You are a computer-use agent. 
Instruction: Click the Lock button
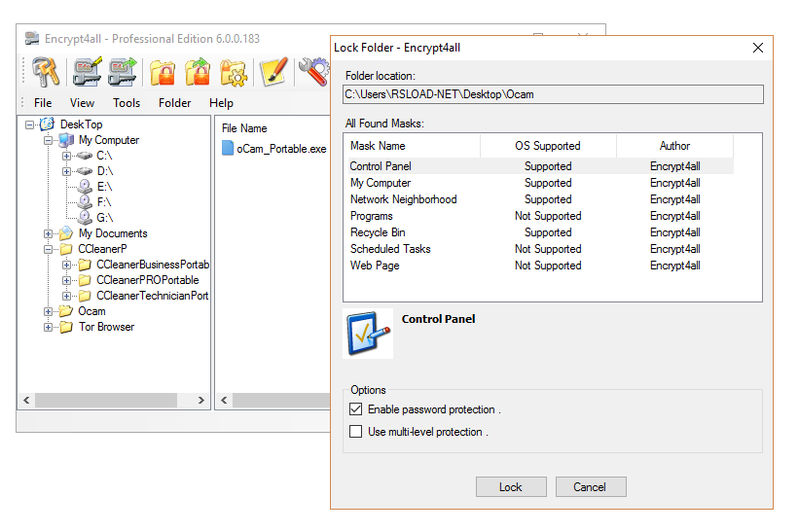click(511, 486)
